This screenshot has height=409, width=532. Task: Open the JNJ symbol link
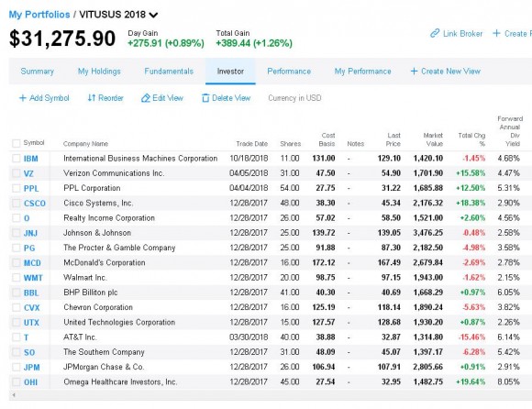point(30,233)
